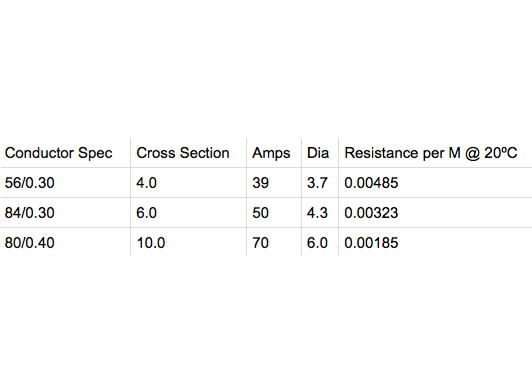This screenshot has height=380, width=532.
Task: Click the 70 amps cell
Action: [261, 243]
